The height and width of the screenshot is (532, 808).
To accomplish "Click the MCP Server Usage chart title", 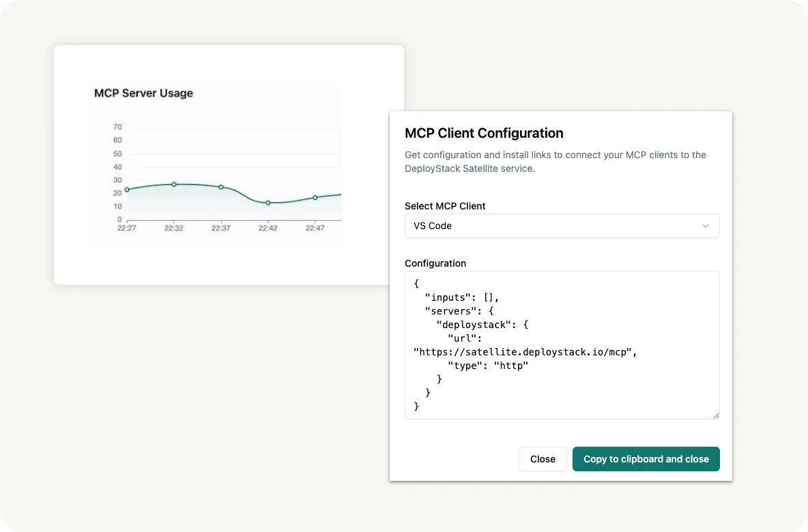I will pos(143,93).
